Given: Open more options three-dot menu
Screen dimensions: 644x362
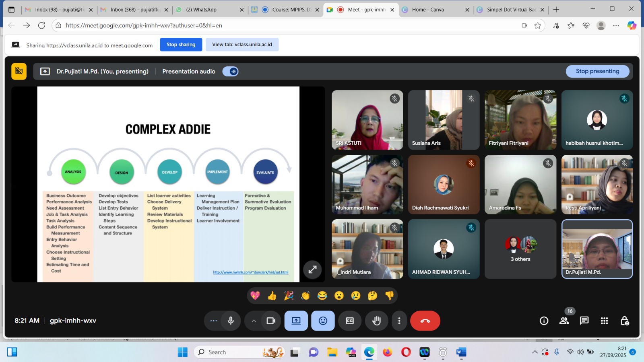Looking at the screenshot, I should [399, 321].
